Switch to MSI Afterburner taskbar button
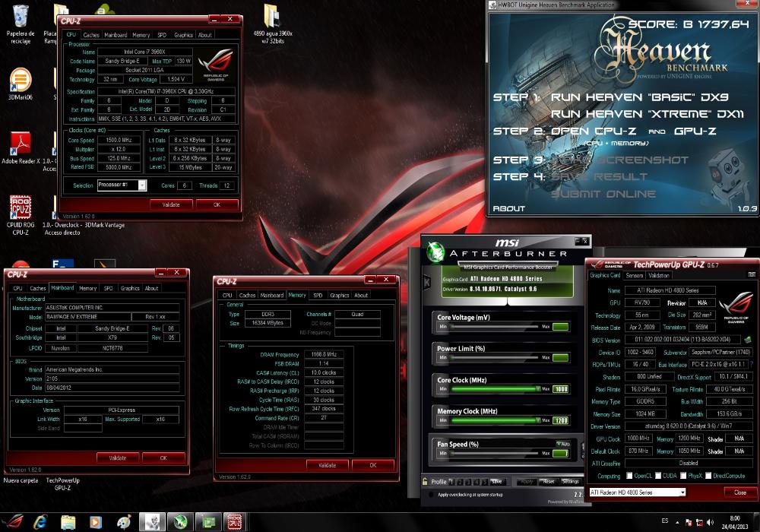The image size is (760, 532). [181, 522]
